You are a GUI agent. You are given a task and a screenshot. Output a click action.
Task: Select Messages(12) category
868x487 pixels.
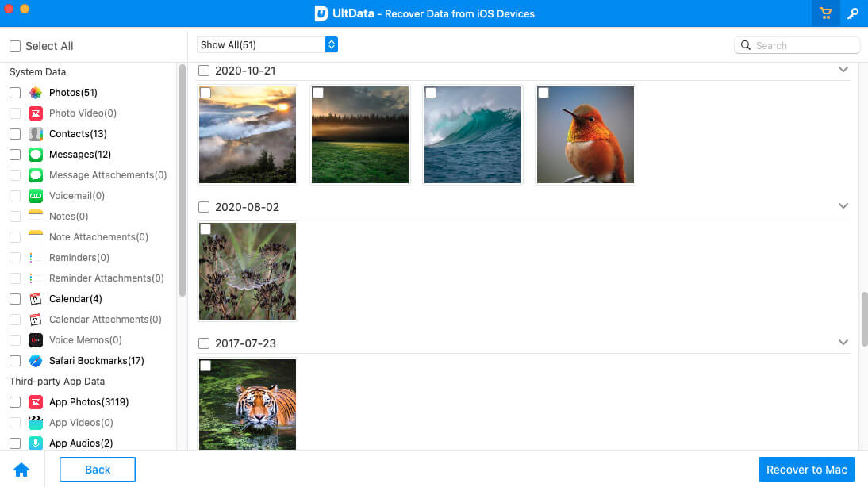(80, 155)
